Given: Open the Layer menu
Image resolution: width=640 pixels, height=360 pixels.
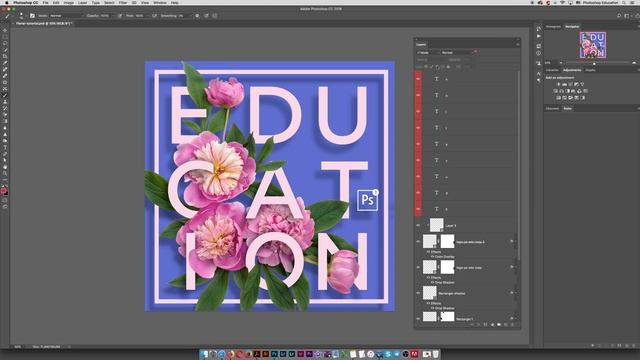Looking at the screenshot, I should pos(82,2).
